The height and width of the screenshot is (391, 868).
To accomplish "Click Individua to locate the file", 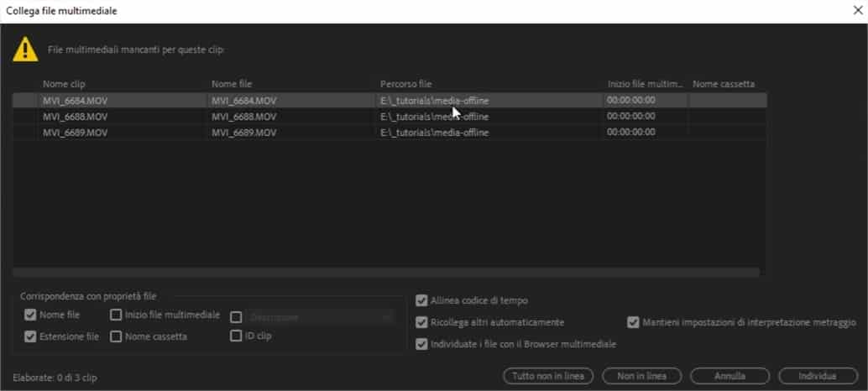I will [x=817, y=376].
